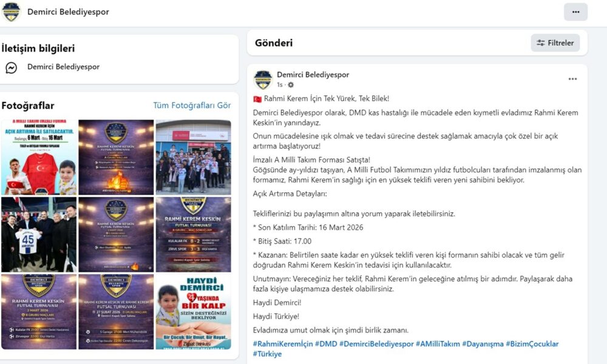This screenshot has height=364, width=607.
Task: Click the Demirci Belediyespor logo in header
Action: pyautogui.click(x=11, y=12)
